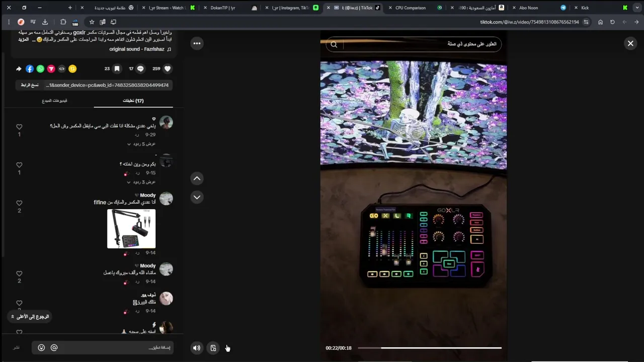This screenshot has height=362, width=644.
Task: Like the first comment dated 9-29
Action: (x=19, y=127)
